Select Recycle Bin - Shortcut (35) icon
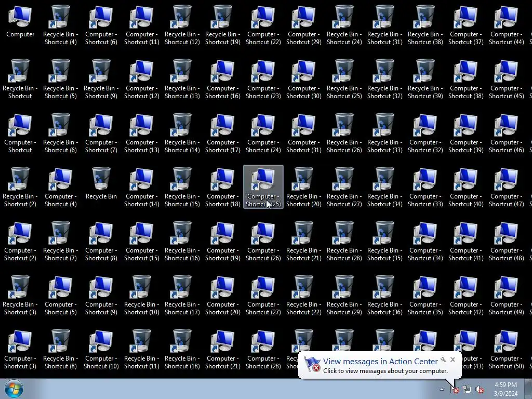 pyautogui.click(x=385, y=241)
